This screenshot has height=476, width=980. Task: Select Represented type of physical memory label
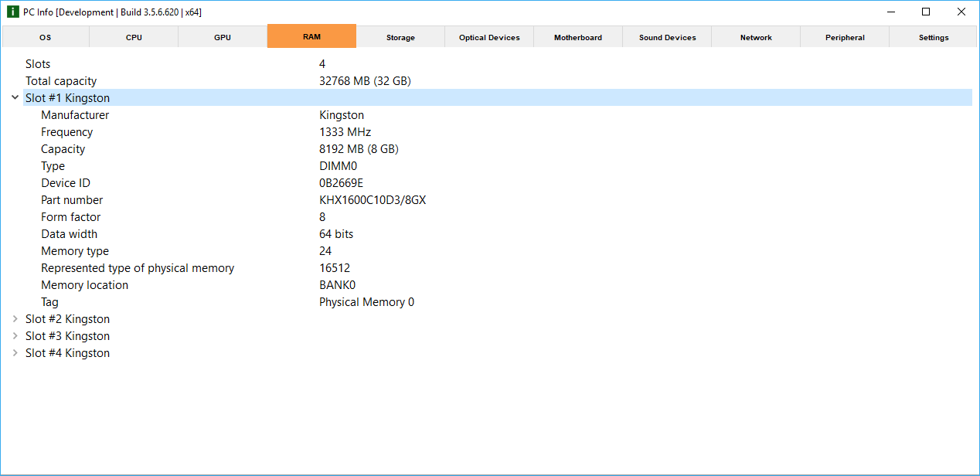pyautogui.click(x=138, y=268)
